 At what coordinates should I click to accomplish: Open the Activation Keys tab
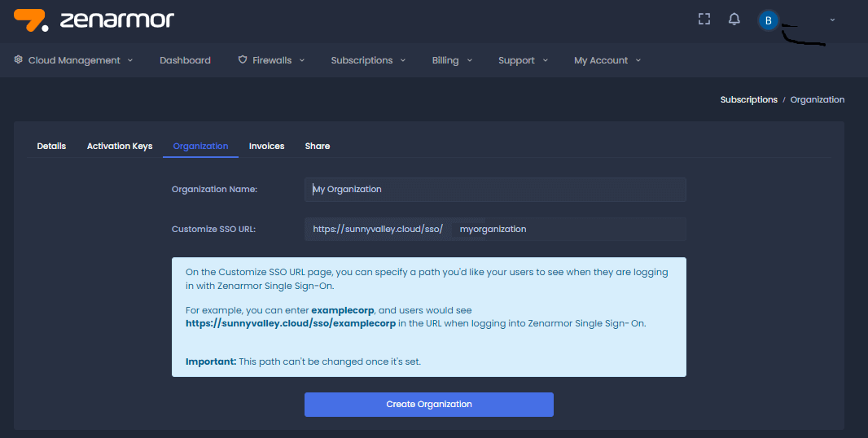coord(120,147)
